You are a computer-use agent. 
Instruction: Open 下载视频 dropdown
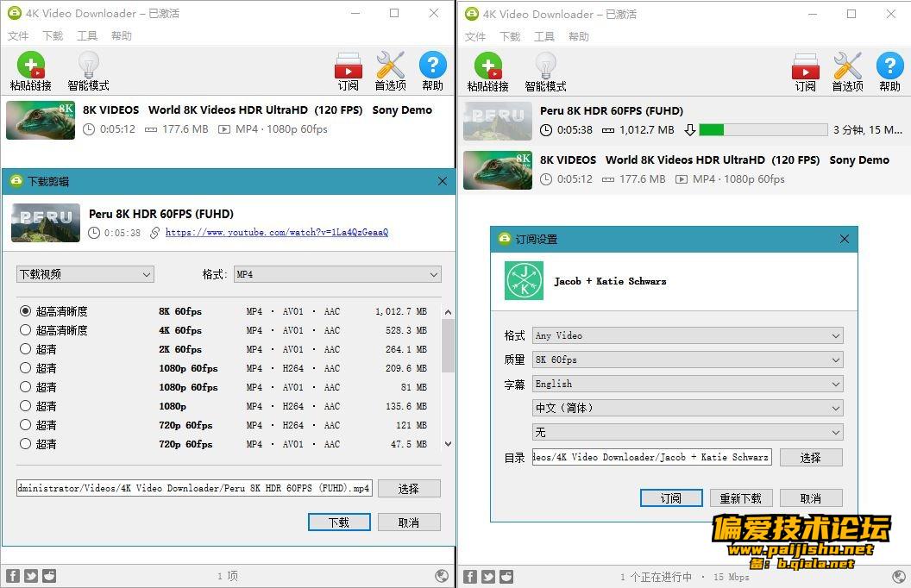coord(85,274)
